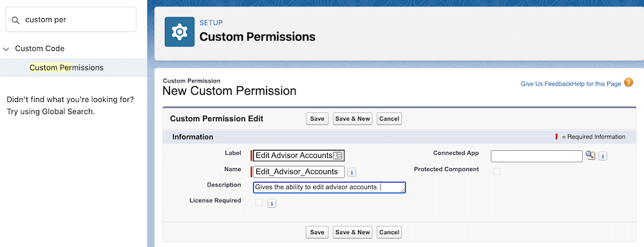Click the Description textarea corner handle
This screenshot has width=644, height=247.
[403, 190]
